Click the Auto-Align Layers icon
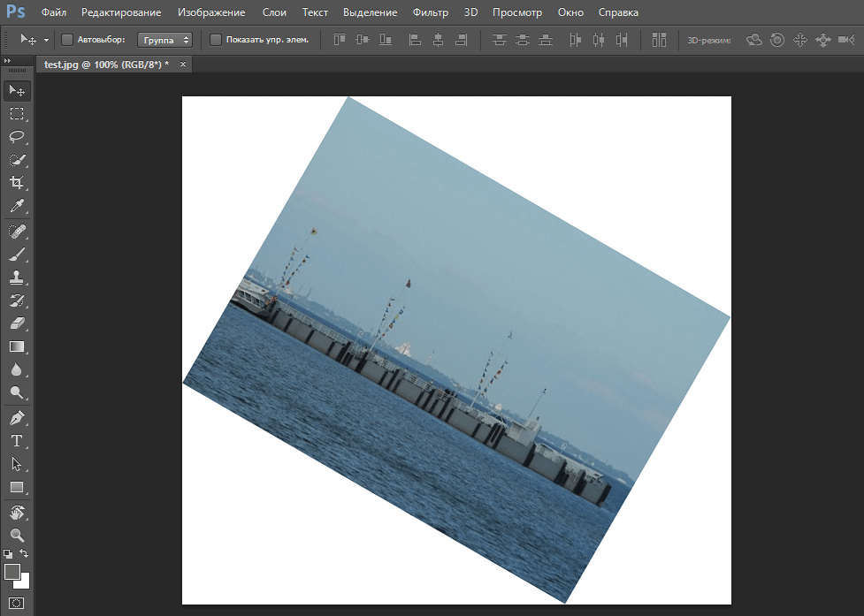 pyautogui.click(x=659, y=40)
